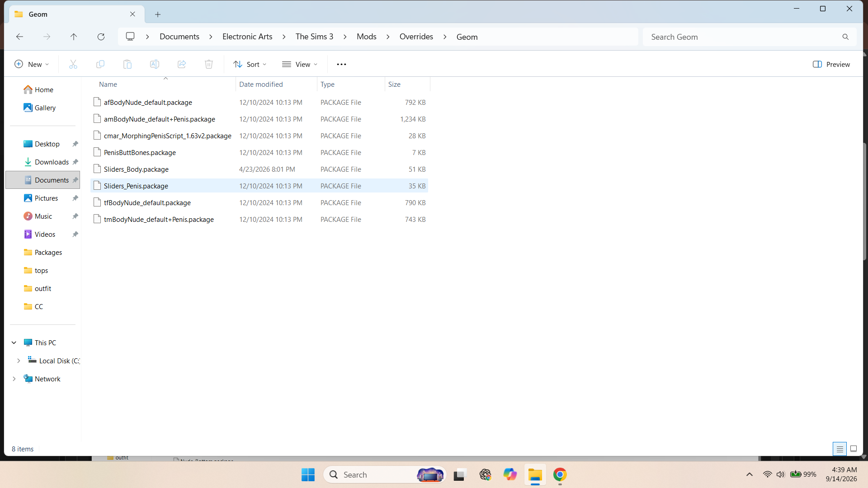
Task: Click the volume speaker icon
Action: 780,474
